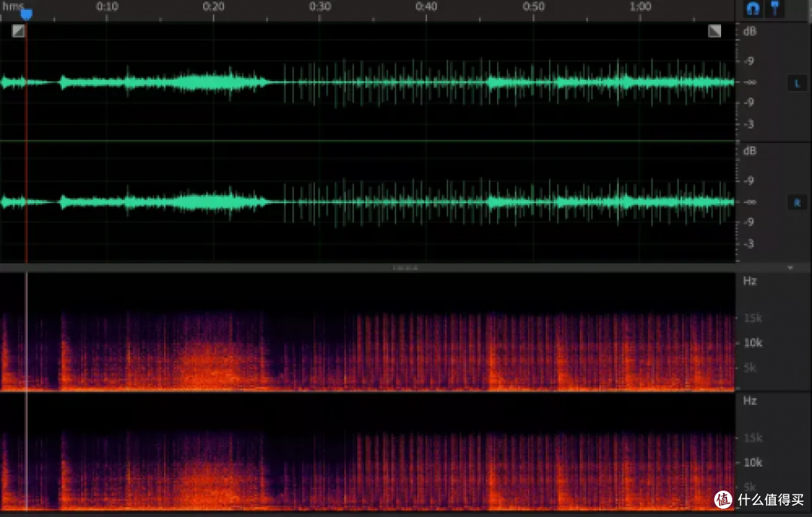Click the 15k mark on upper frequency scale
This screenshot has width=812, height=517.
(753, 318)
